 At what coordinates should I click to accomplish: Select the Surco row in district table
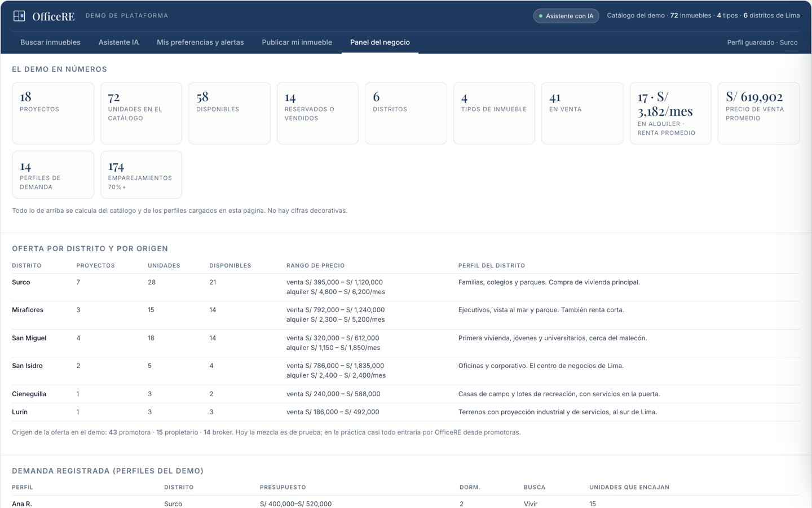(406, 287)
